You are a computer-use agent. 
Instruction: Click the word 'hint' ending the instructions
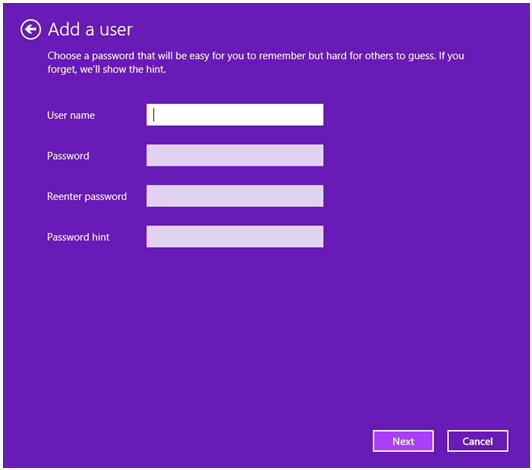click(156, 69)
